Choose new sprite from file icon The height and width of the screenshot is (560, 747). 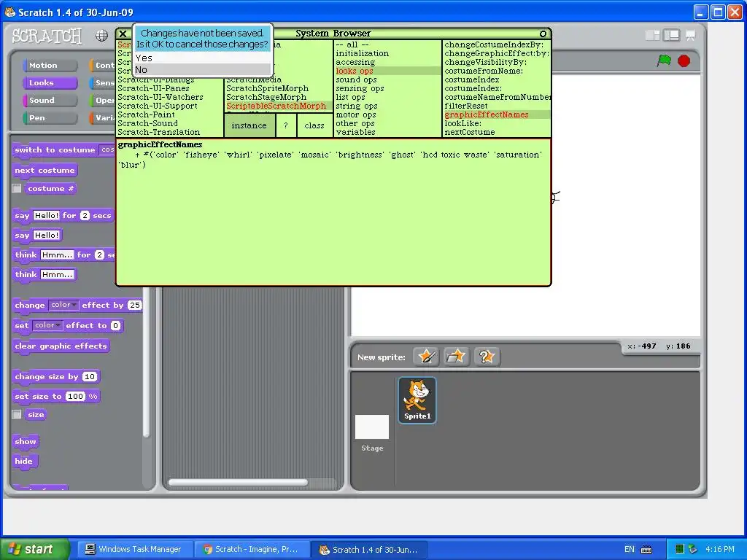(x=456, y=356)
